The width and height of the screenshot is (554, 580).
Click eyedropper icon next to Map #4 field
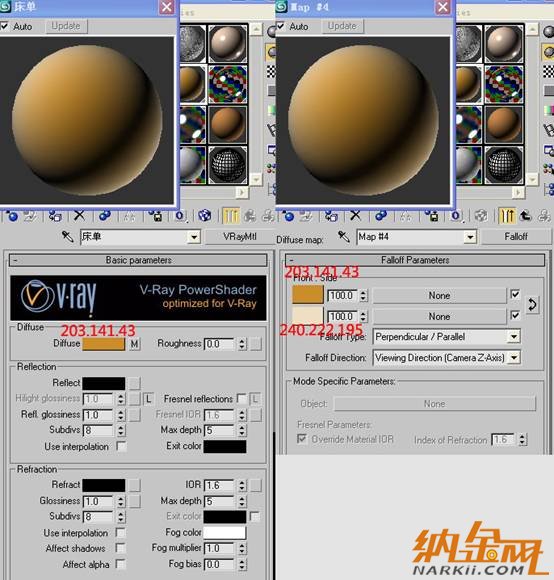[344, 237]
